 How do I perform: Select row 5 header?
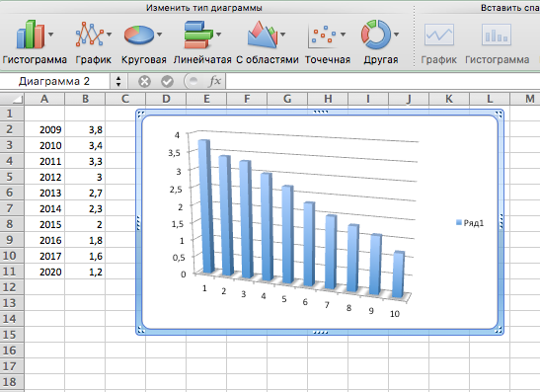click(x=10, y=177)
